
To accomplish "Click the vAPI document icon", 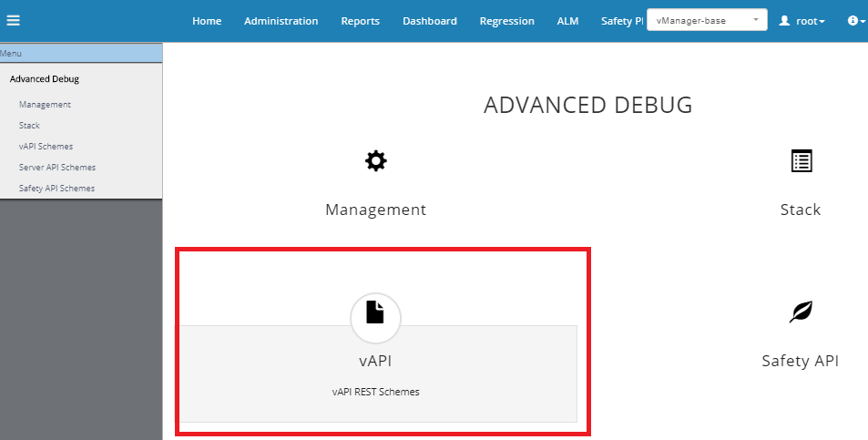I will pos(375,312).
